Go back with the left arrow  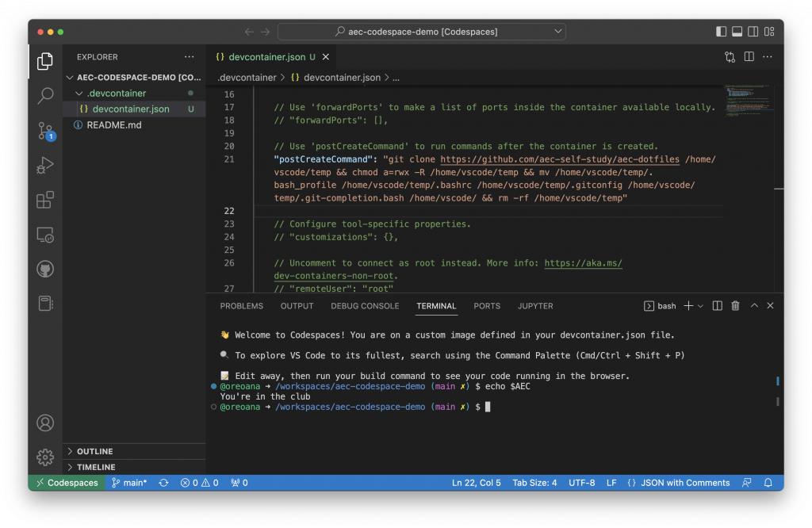249,32
